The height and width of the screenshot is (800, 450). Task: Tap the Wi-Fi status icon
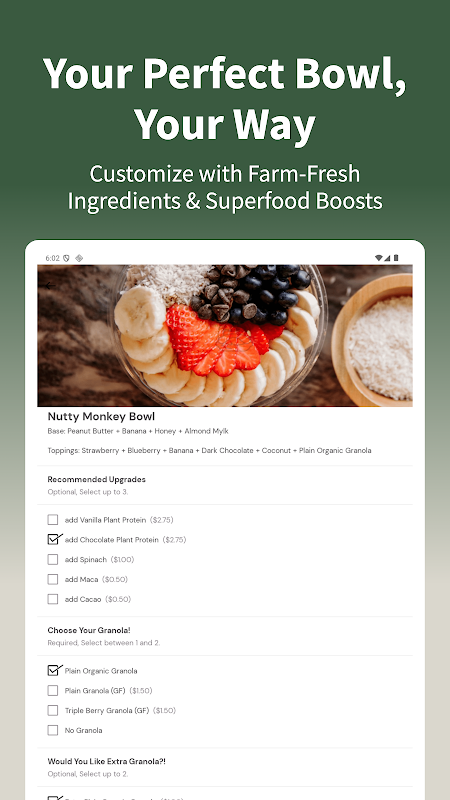(x=378, y=258)
